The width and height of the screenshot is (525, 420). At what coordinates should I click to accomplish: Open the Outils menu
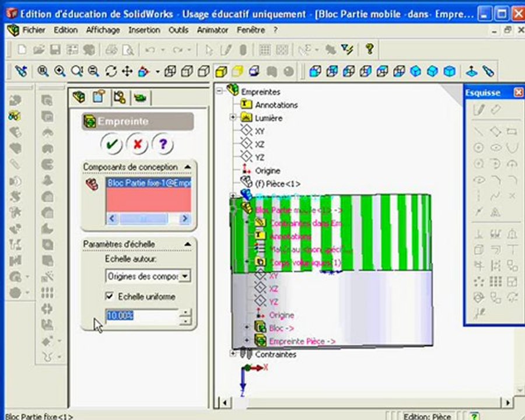(178, 30)
